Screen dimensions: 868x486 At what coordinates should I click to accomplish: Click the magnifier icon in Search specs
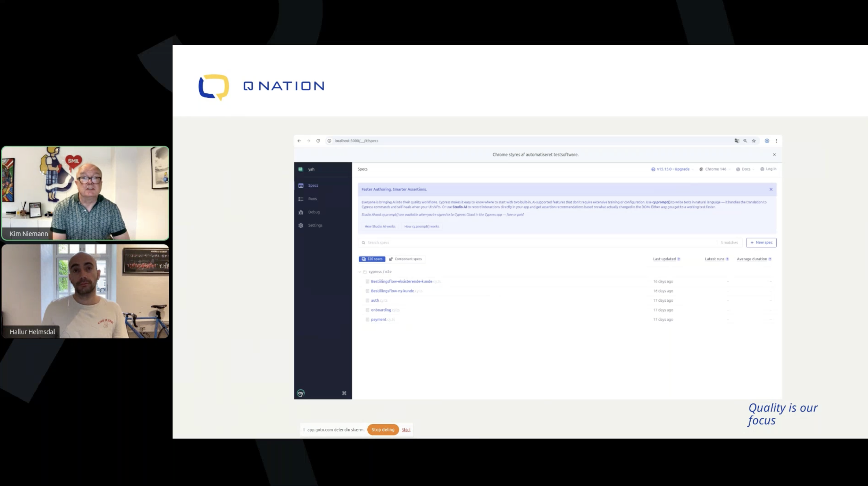[x=364, y=243]
